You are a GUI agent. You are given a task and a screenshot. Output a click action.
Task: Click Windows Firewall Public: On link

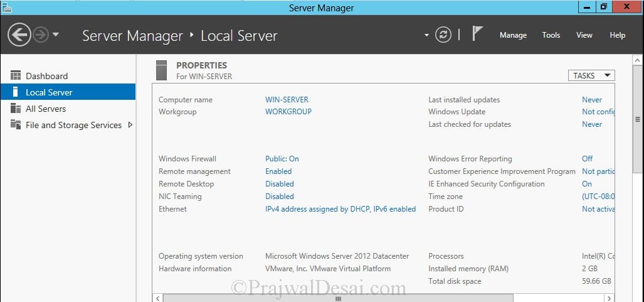(x=282, y=158)
